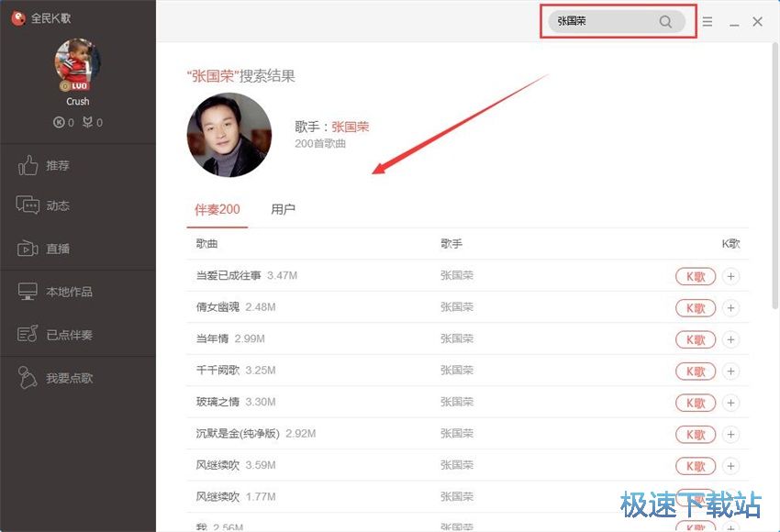Viewport: 780px width, 532px height.
Task: Switch to the 用户 tab
Action: click(x=283, y=209)
